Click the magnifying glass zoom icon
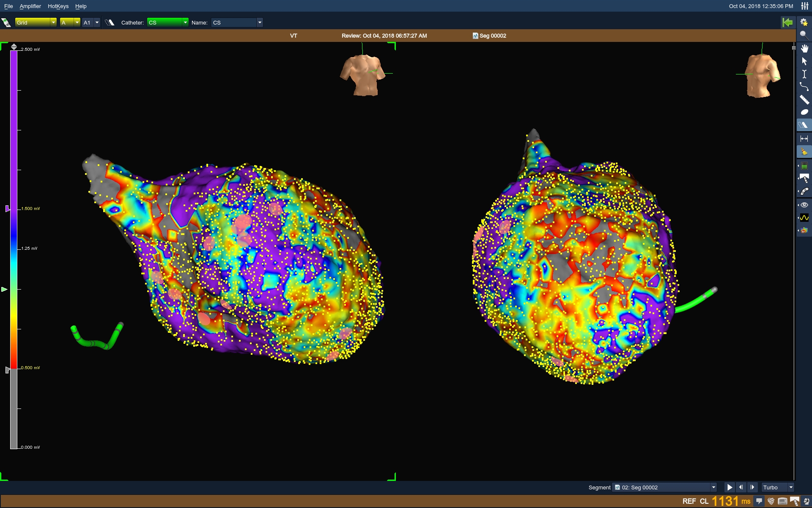 [x=804, y=35]
